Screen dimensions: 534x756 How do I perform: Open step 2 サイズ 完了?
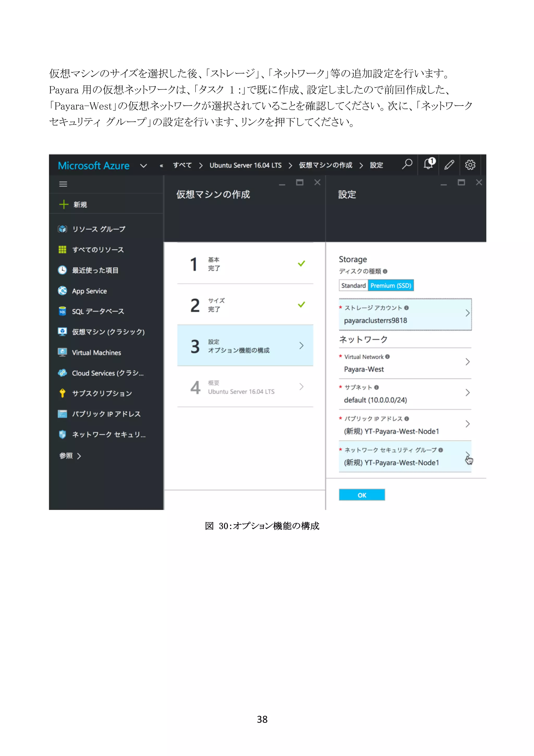pos(245,305)
